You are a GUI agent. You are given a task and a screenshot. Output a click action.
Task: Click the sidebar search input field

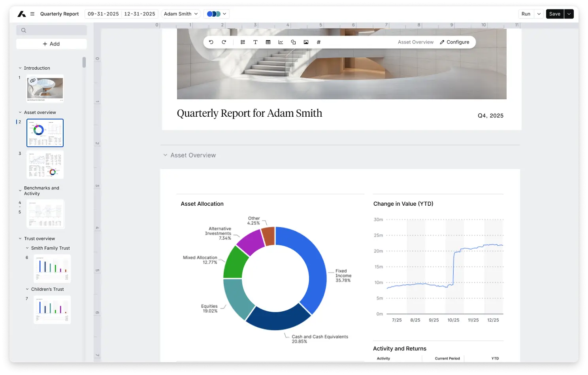tap(51, 30)
